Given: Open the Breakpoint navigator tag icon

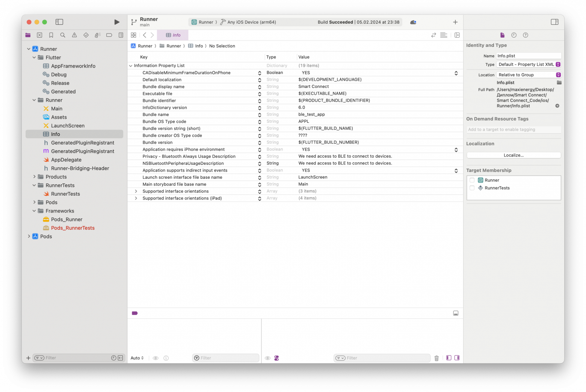Looking at the screenshot, I should click(x=109, y=35).
